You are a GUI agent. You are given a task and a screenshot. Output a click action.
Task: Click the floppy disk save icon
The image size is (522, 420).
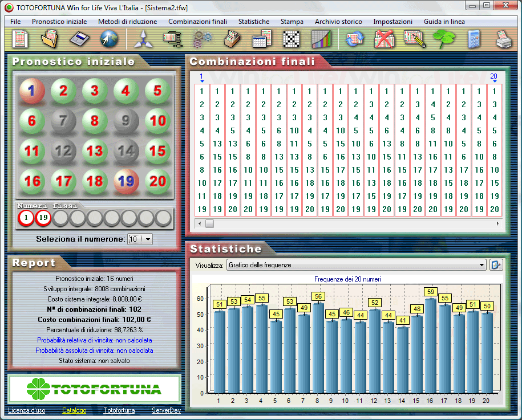click(80, 39)
